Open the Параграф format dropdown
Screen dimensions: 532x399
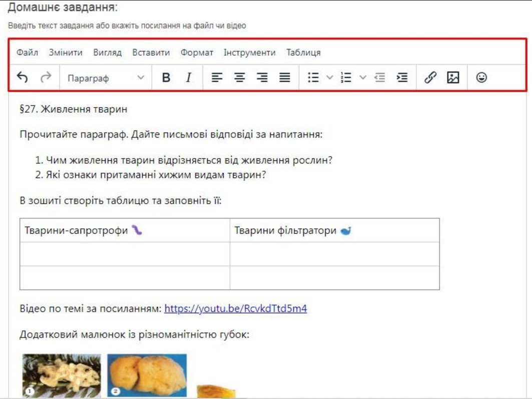106,78
